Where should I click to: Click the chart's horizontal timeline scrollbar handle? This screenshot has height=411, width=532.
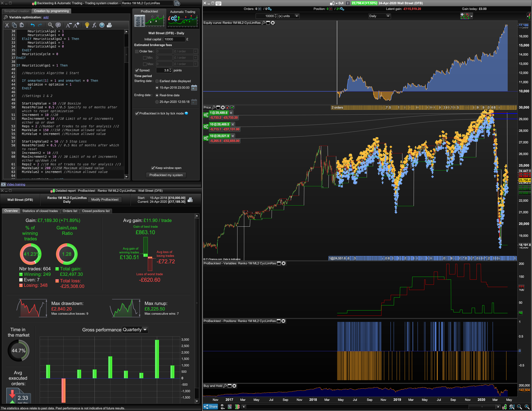point(482,407)
